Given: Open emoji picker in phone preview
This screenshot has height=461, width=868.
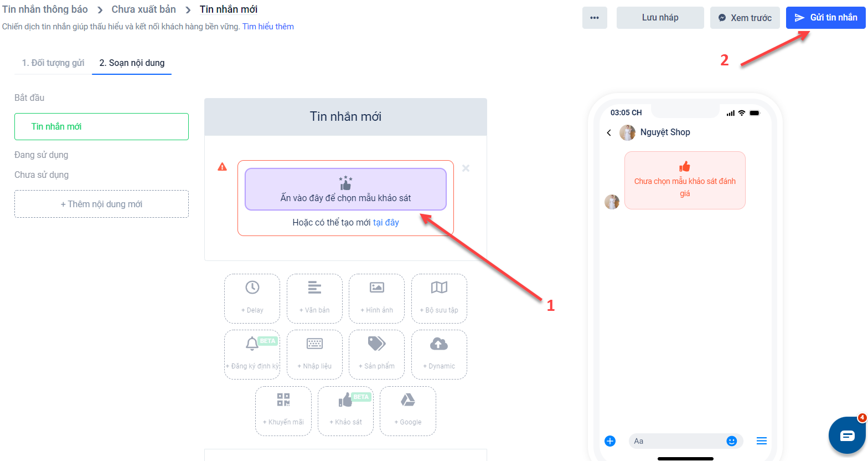Looking at the screenshot, I should tap(732, 441).
